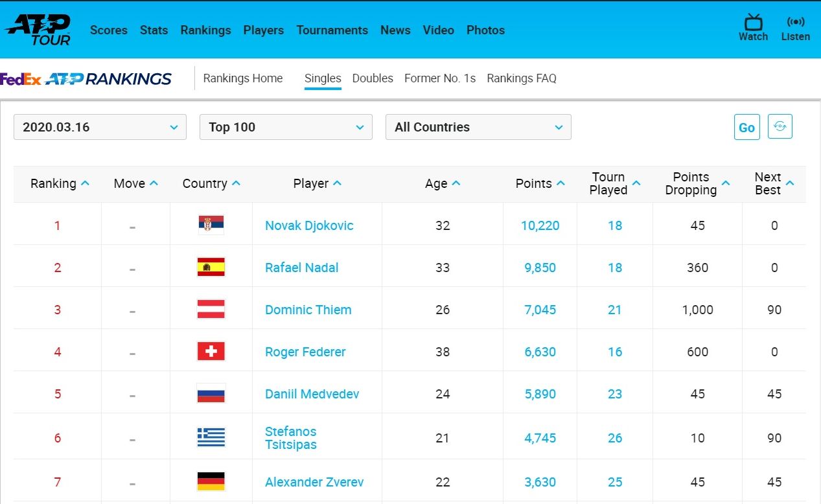This screenshot has height=504, width=821.
Task: Toggle sort on Points column
Action: coord(561,183)
